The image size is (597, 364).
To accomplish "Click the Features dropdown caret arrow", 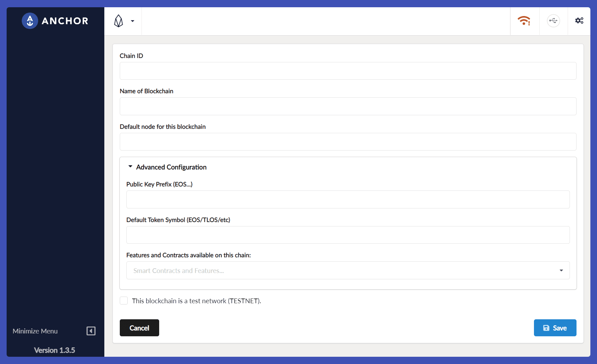I will pyautogui.click(x=561, y=270).
